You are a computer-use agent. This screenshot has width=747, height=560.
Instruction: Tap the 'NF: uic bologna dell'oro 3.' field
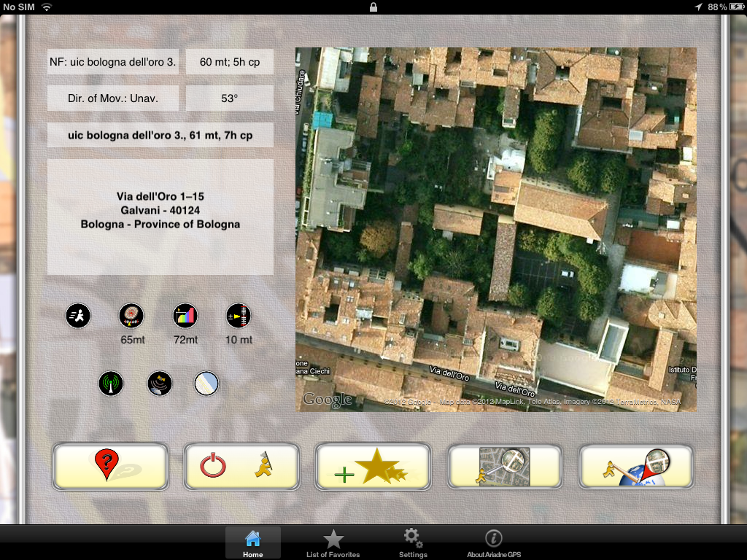[x=113, y=62]
